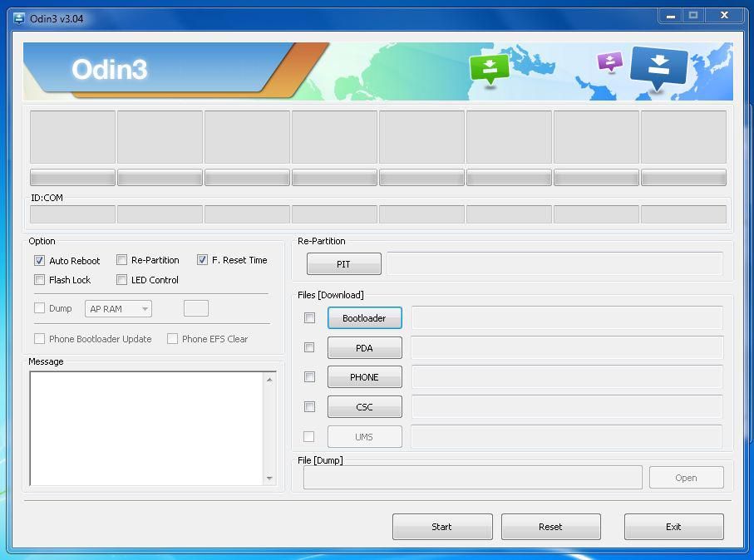The height and width of the screenshot is (560, 754).
Task: Start the flashing process
Action: [442, 527]
